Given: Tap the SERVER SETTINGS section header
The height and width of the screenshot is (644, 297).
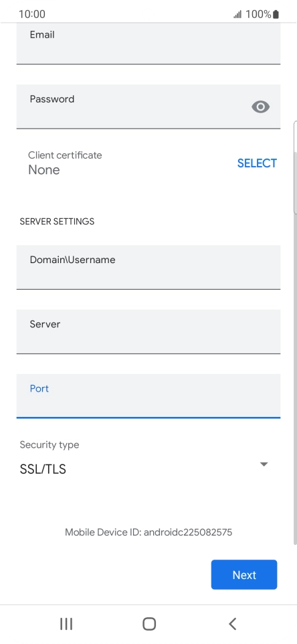Looking at the screenshot, I should point(57,222).
